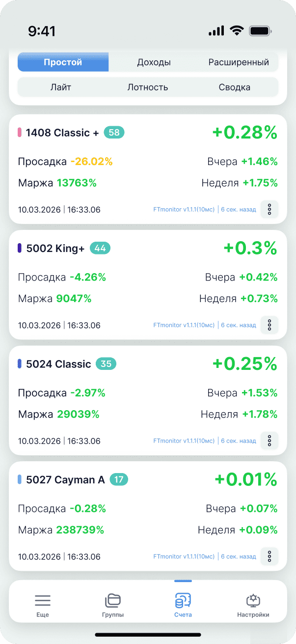Tap the purple color marker on 5002 King+

tap(20, 248)
